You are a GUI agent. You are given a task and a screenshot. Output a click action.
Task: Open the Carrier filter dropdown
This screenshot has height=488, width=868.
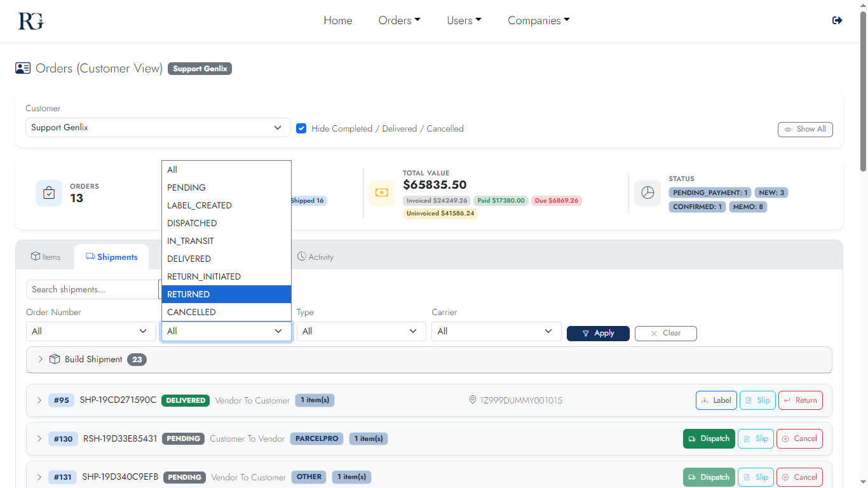click(496, 331)
